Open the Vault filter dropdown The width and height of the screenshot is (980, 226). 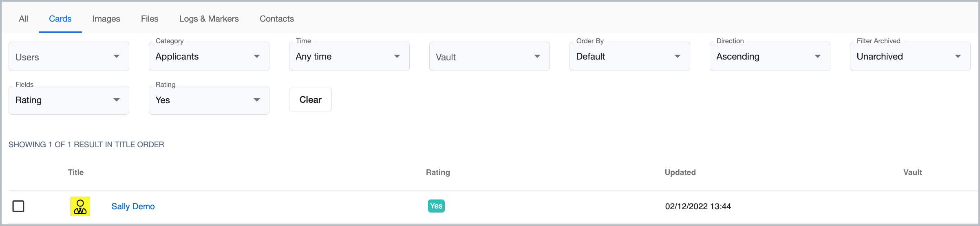click(x=490, y=56)
